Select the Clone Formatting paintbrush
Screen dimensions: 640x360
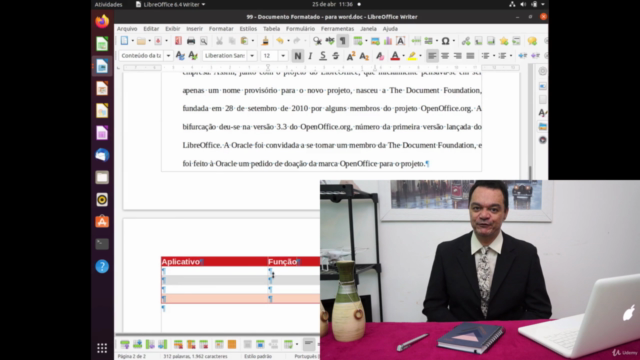tap(265, 41)
